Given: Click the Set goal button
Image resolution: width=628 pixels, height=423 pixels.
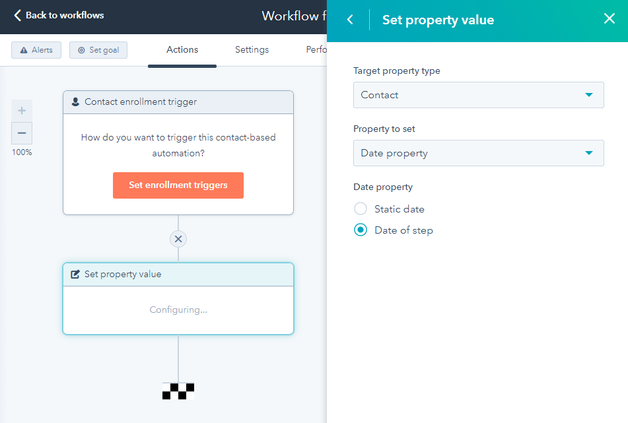Looking at the screenshot, I should (x=98, y=50).
